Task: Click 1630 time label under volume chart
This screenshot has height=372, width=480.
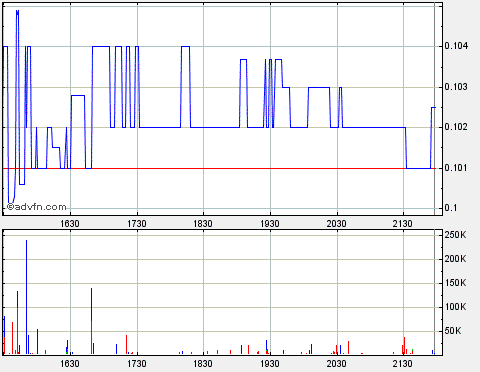Action: click(x=70, y=363)
